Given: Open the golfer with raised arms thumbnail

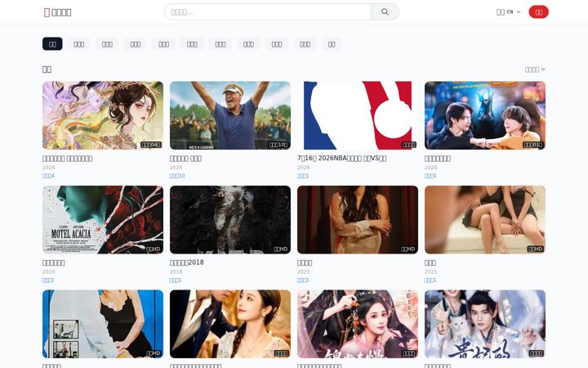Looking at the screenshot, I should point(230,115).
